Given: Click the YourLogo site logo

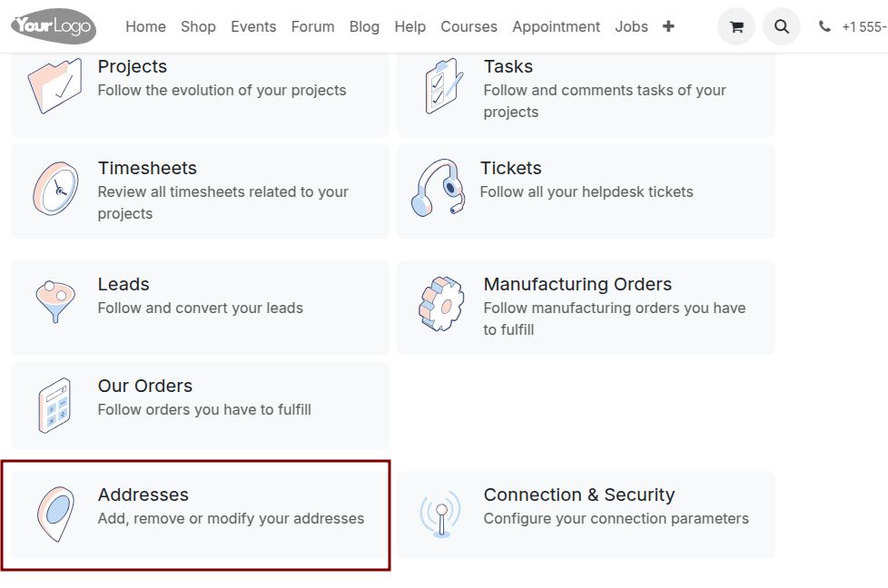Looking at the screenshot, I should (54, 26).
